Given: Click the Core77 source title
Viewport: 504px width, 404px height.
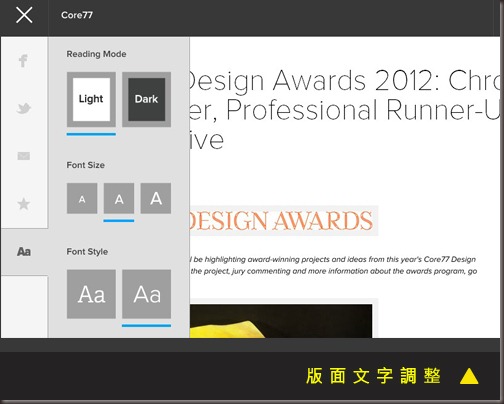Looking at the screenshot, I should [77, 15].
